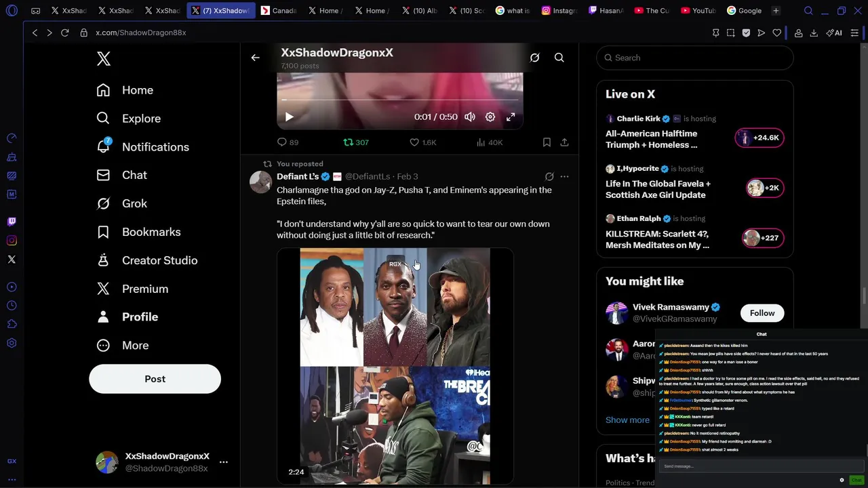Open extensions cube in Opera GX sidebar
Image resolution: width=868 pixels, height=488 pixels.
tap(12, 325)
